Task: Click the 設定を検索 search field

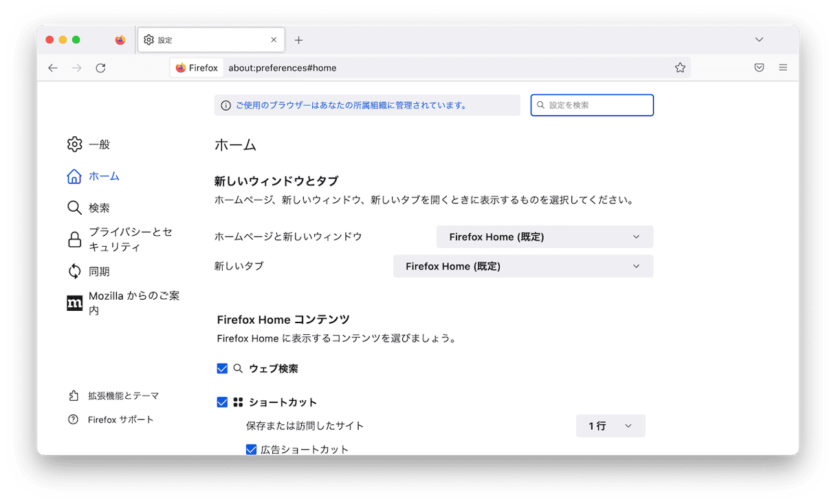Action: tap(592, 105)
